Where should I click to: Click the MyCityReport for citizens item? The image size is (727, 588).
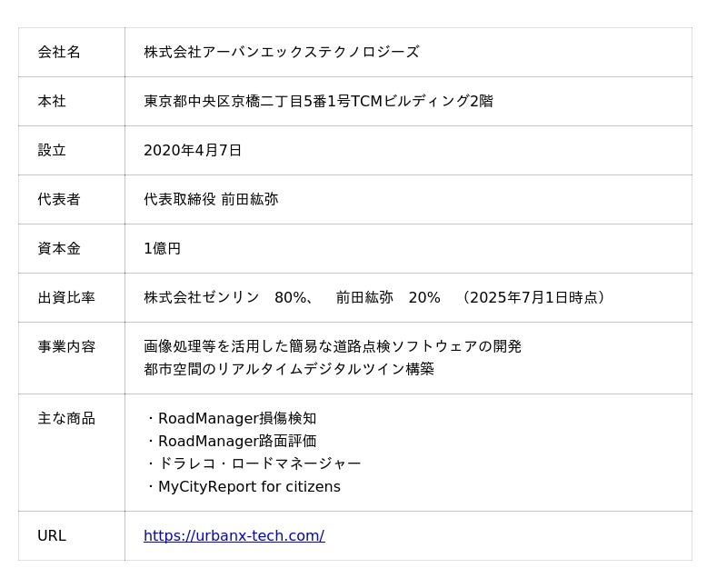248,487
